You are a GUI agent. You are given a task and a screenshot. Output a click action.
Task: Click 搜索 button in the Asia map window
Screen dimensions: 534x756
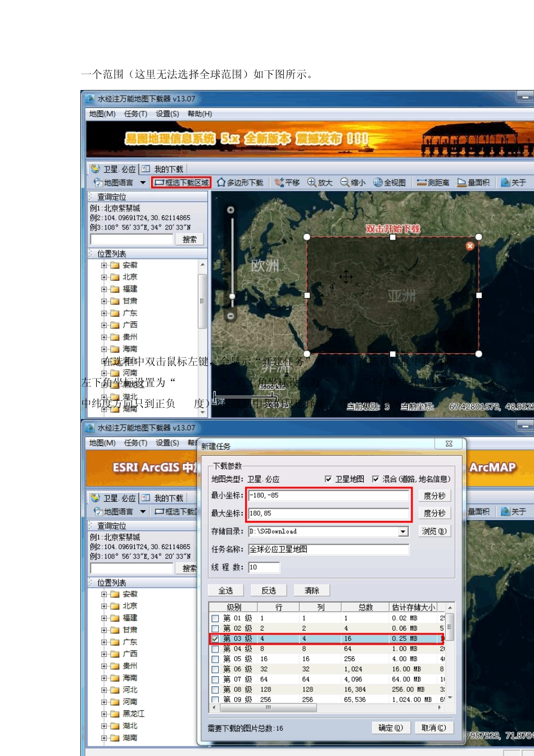tap(189, 240)
